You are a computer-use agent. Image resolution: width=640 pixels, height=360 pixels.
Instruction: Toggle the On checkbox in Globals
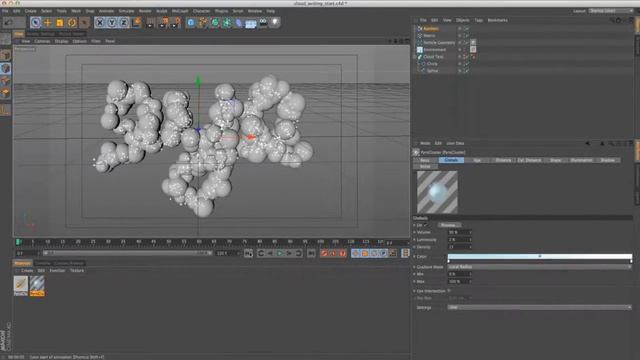tap(426, 225)
